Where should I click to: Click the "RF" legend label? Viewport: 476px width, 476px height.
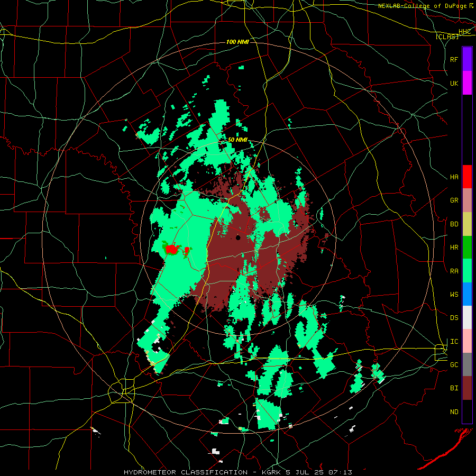[x=454, y=59]
